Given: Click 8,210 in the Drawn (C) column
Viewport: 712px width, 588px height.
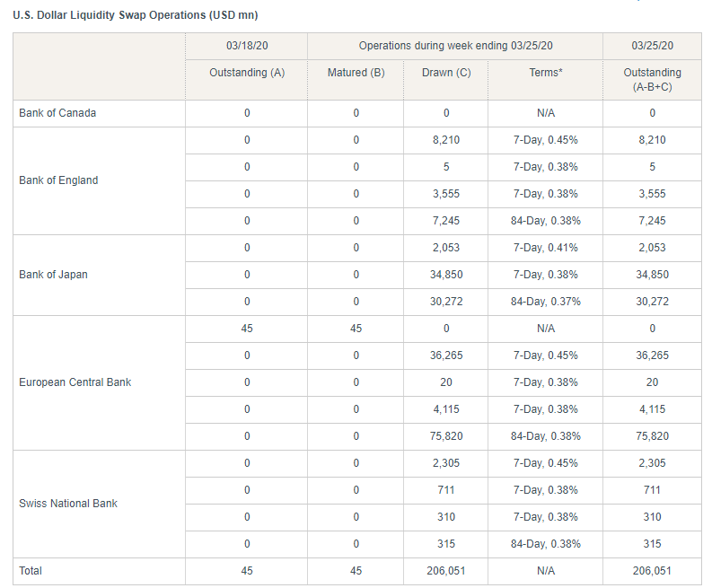Looking at the screenshot, I should pos(445,140).
